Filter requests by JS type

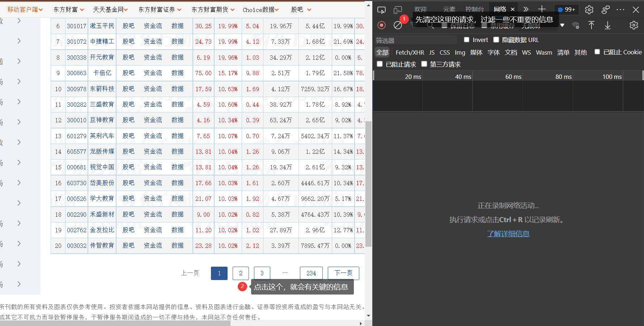tap(432, 52)
